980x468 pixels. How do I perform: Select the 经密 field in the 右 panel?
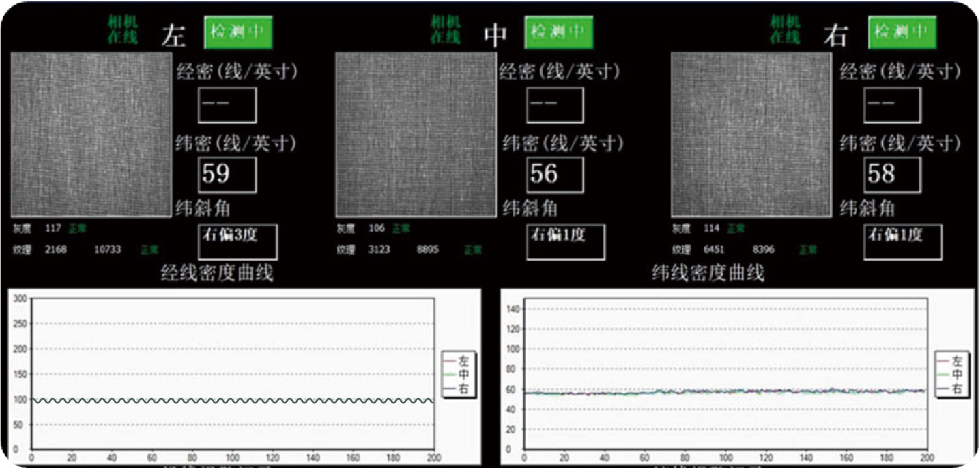click(x=893, y=105)
